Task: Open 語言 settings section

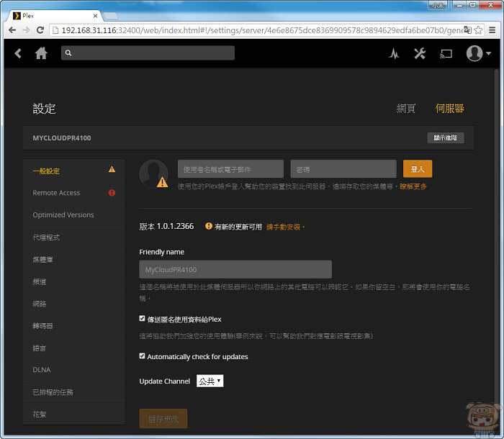Action: 74,348
